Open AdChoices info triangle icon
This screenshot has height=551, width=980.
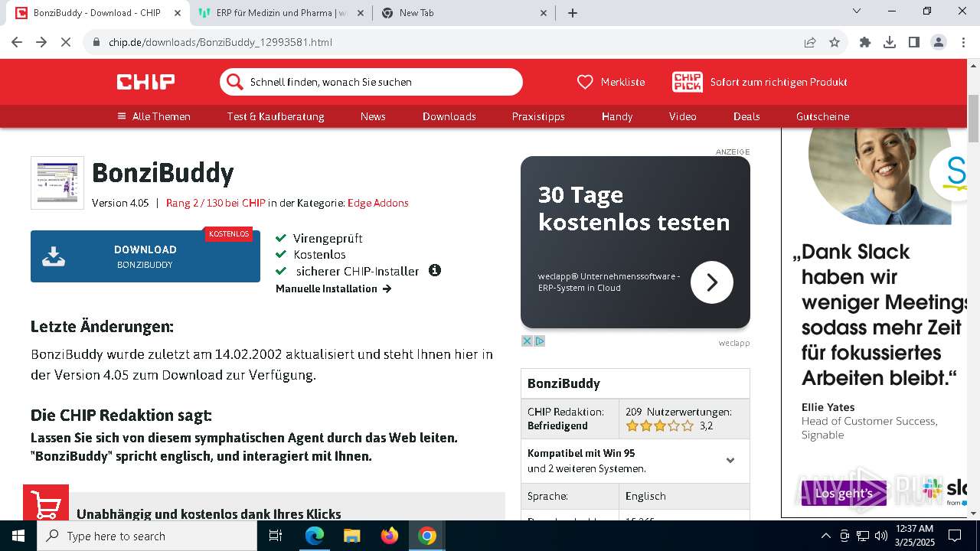click(x=540, y=341)
